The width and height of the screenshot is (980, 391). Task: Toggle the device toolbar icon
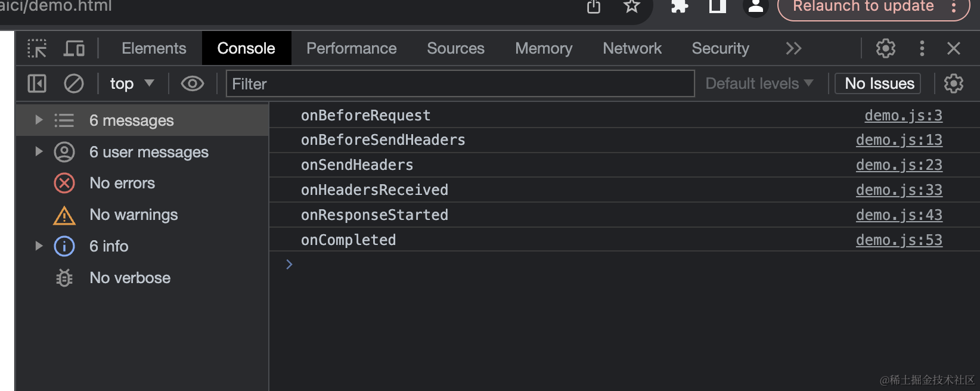(74, 48)
